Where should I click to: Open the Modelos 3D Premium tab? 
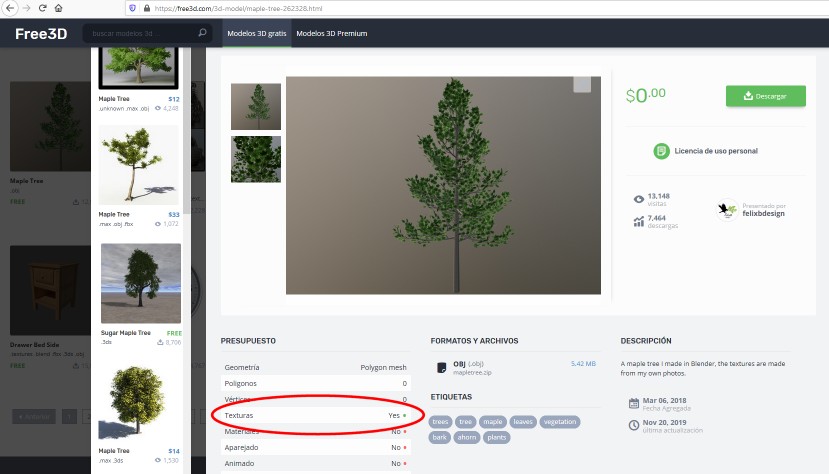point(333,34)
